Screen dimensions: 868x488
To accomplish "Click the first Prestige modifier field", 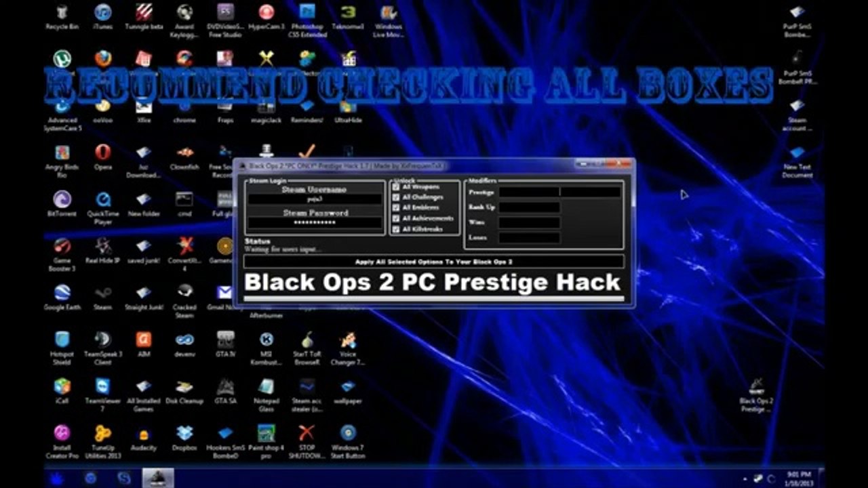I will pos(529,192).
